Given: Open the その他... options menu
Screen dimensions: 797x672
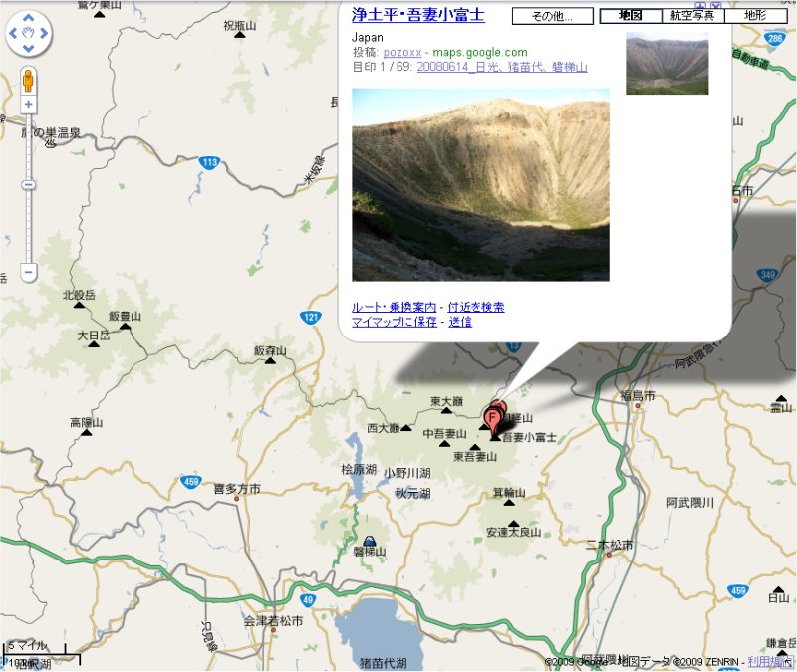Looking at the screenshot, I should pyautogui.click(x=553, y=16).
